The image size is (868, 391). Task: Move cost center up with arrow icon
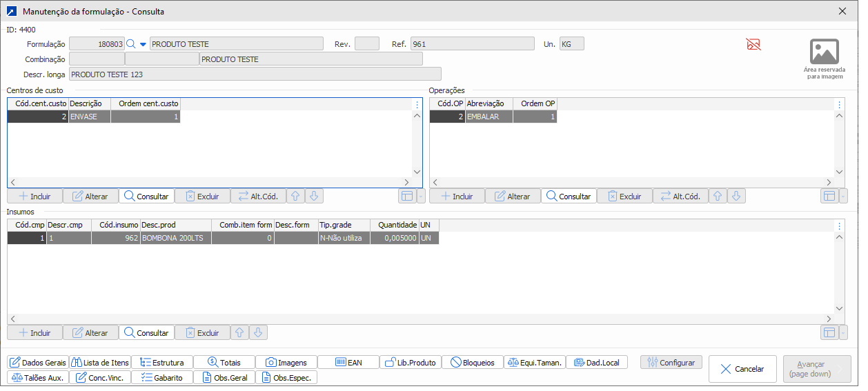pos(295,196)
